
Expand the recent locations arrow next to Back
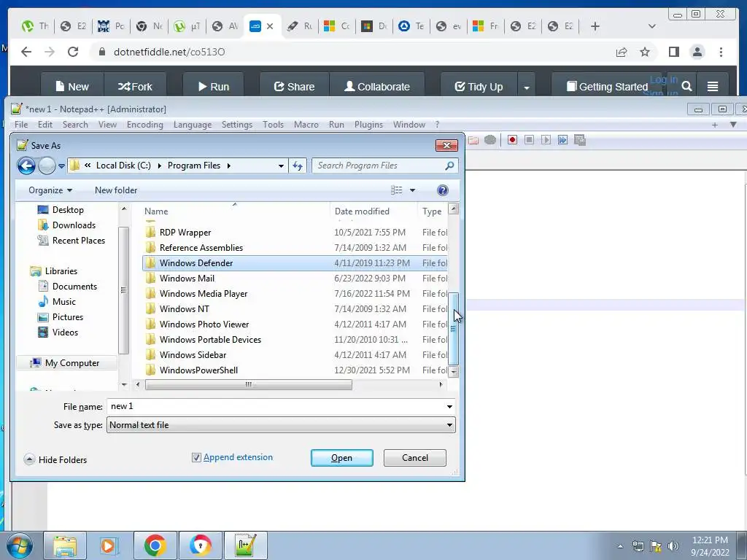(61, 166)
